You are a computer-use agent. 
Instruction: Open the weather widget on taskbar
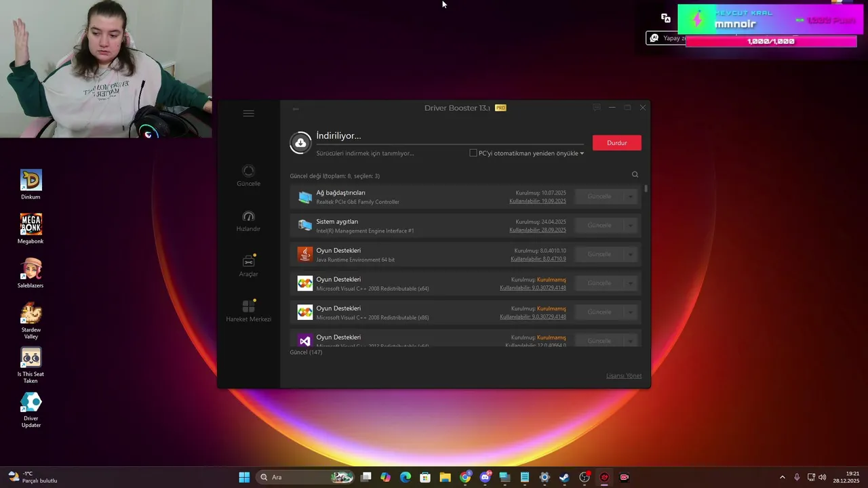33,477
